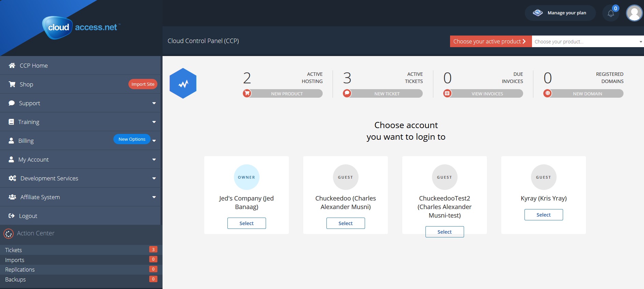Click the GUEST badge on Kyray card
644x289 pixels.
click(544, 177)
